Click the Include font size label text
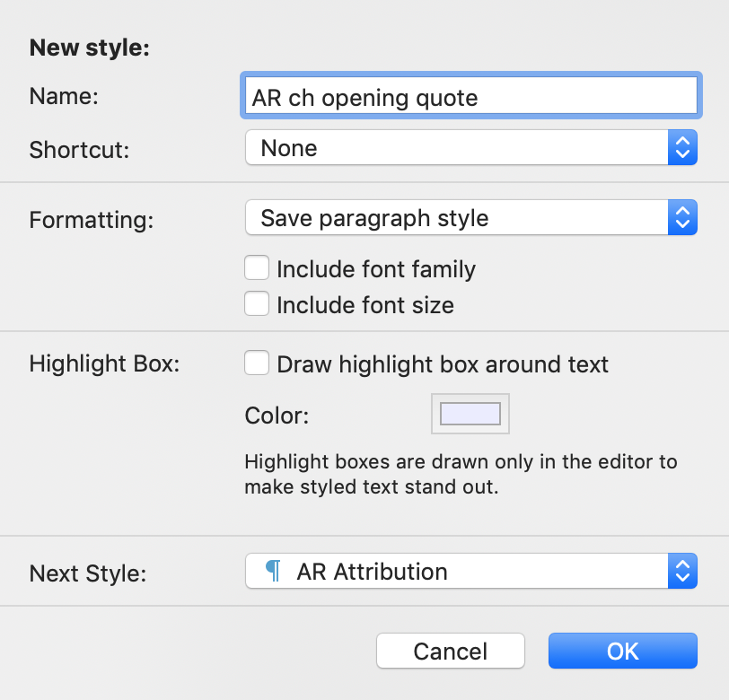This screenshot has width=729, height=700. pyautogui.click(x=365, y=305)
